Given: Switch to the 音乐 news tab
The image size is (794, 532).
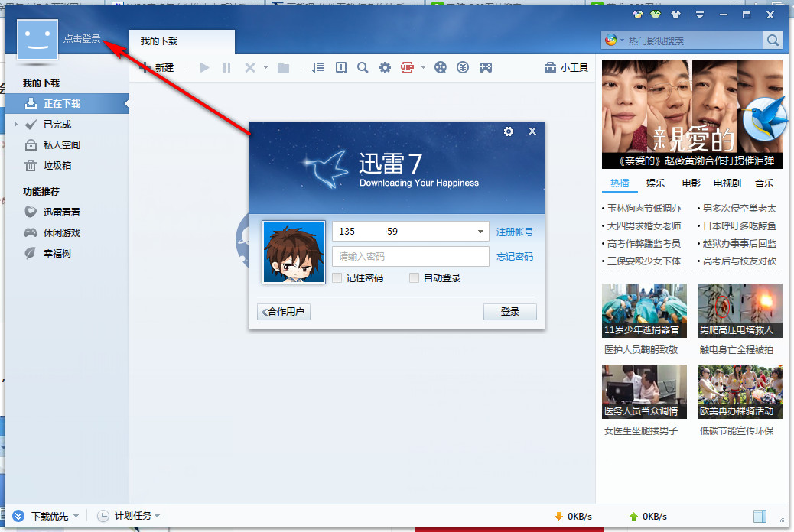Looking at the screenshot, I should 764,183.
